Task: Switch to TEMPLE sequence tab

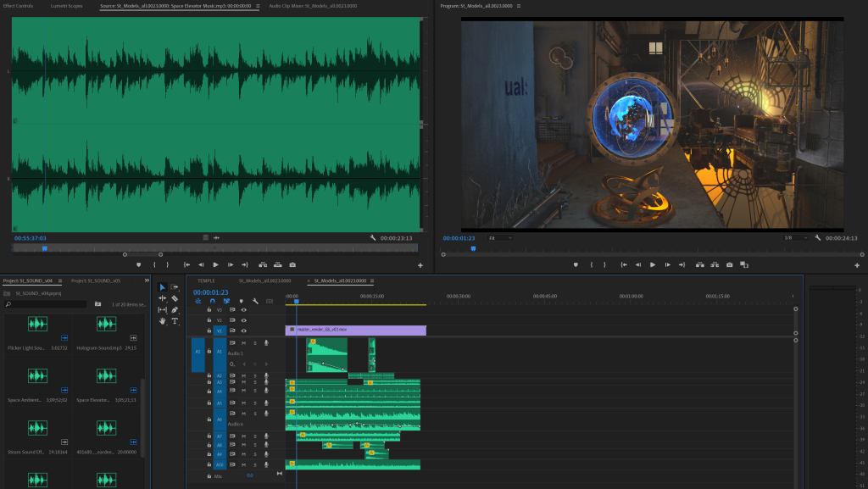Action: (206, 281)
